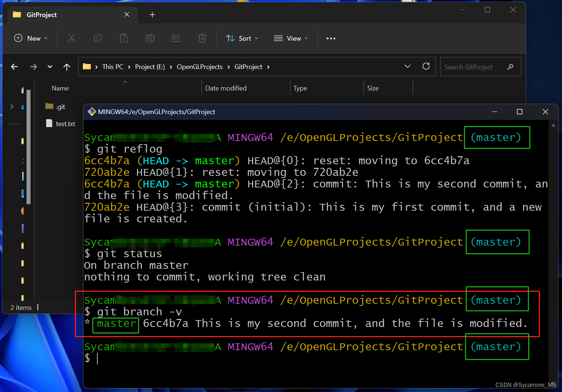Click 'OpenGLProjects' breadcrumb
This screenshot has width=562, height=392.
click(x=200, y=67)
